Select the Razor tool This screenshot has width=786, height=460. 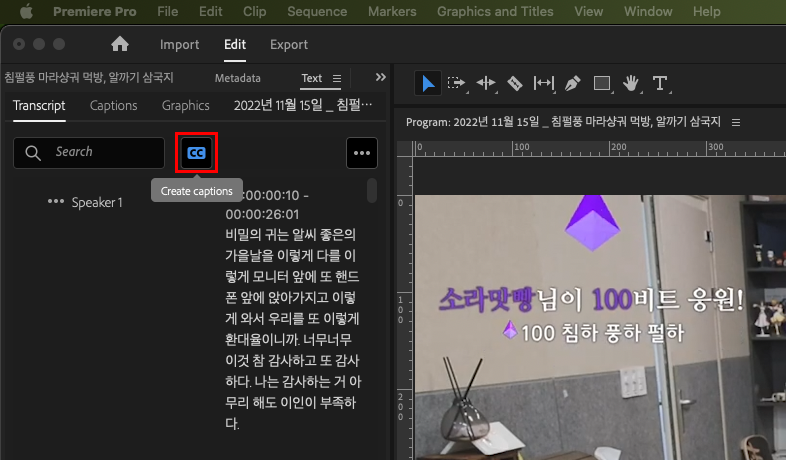coord(515,83)
